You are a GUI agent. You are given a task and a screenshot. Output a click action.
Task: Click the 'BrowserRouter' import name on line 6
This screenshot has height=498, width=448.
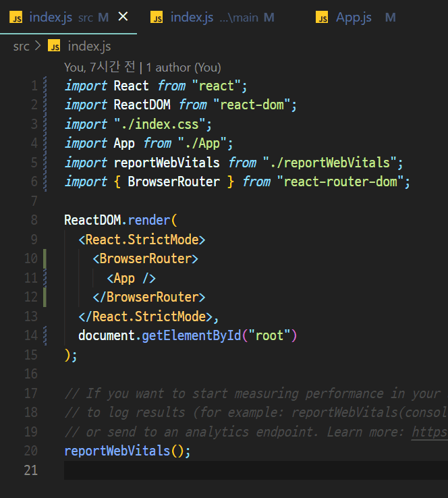coord(173,182)
